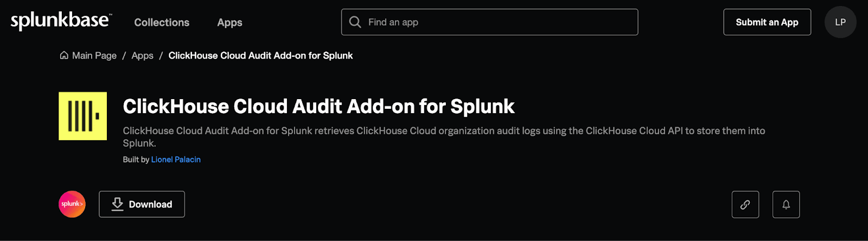Open the LP user avatar menu

pyautogui.click(x=840, y=22)
